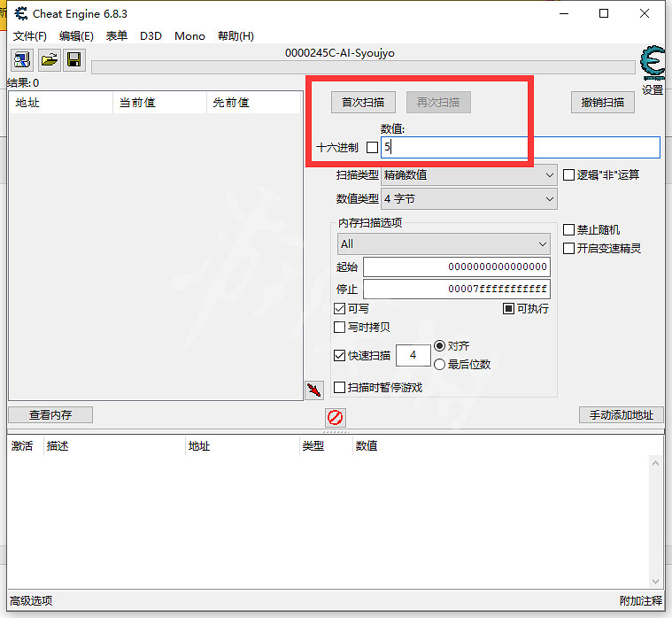Click the floppy disk save icon
Screen dimensions: 672x618
click(74, 60)
